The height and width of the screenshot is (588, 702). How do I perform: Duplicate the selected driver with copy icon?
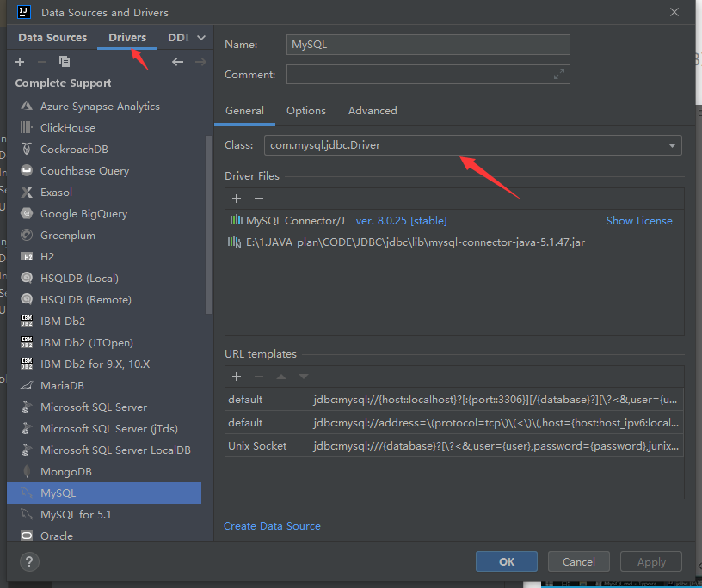tap(65, 62)
